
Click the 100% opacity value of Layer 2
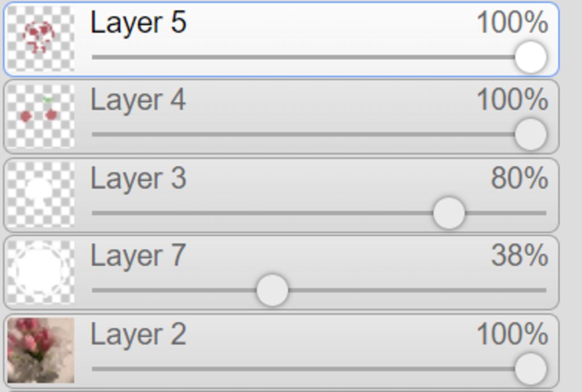coord(512,334)
